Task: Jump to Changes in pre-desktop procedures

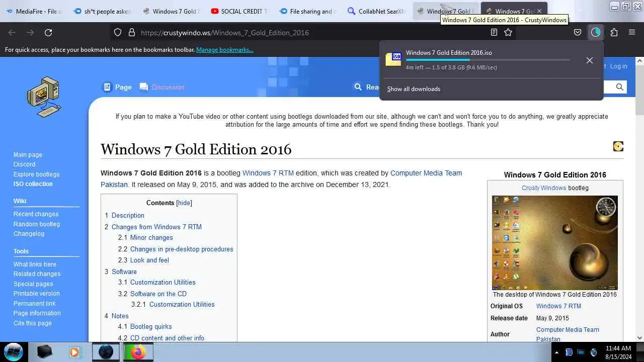Action: 182,249
